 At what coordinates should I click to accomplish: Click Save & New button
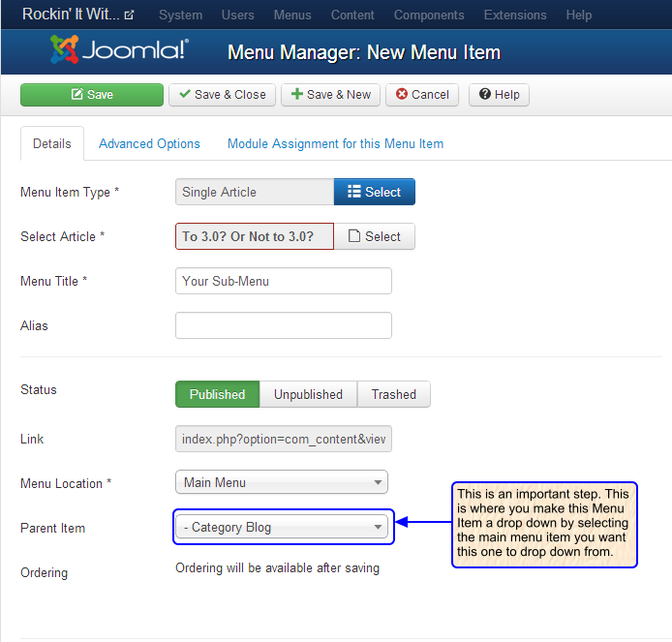click(330, 95)
